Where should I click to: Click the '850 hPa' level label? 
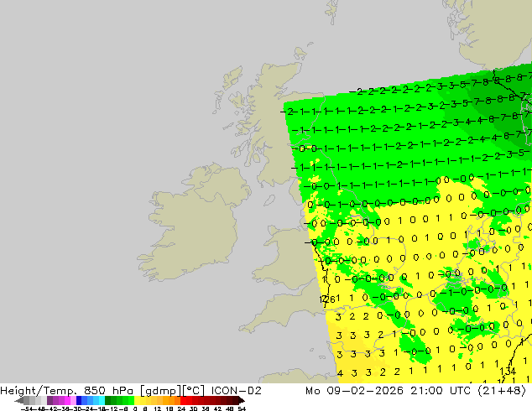pos(108,391)
